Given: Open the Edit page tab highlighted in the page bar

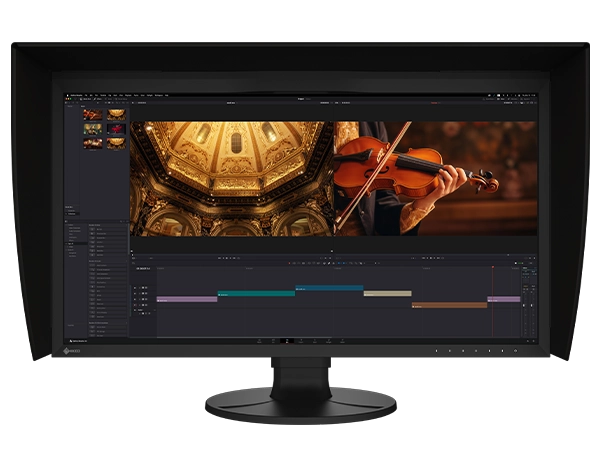Looking at the screenshot, I should (287, 341).
